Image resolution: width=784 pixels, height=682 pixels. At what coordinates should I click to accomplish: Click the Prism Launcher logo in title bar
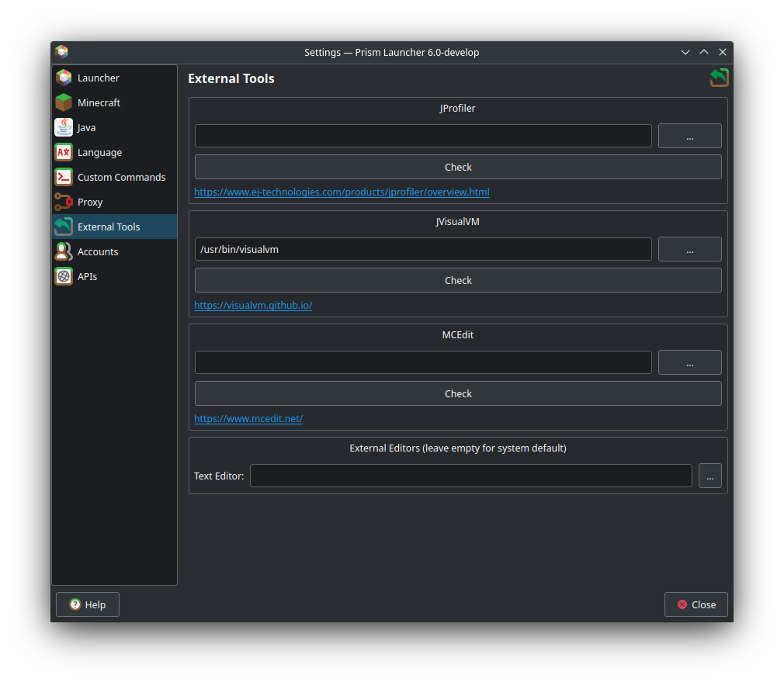pos(61,52)
